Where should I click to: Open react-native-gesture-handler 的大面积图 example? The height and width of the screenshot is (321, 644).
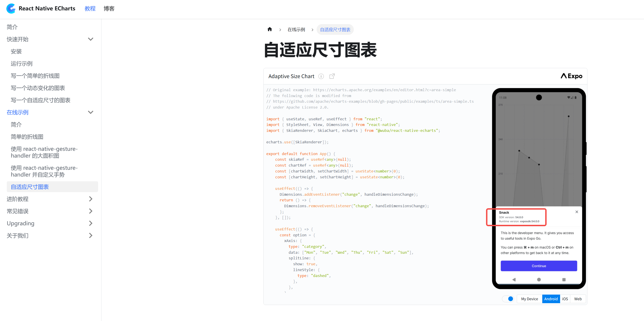tap(44, 152)
